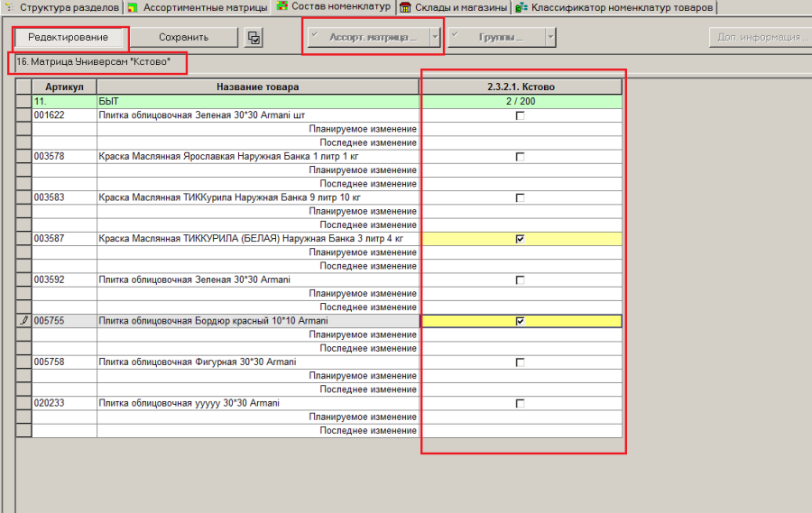812x513 pixels.
Task: Click the Классификатор номенклатур товаров tab icon
Action: coord(521,7)
